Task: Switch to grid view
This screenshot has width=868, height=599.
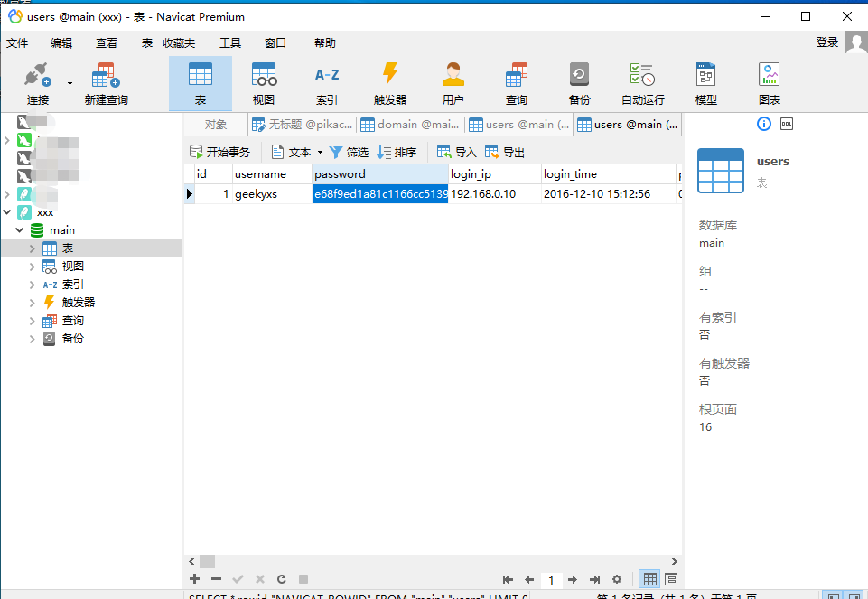Action: coord(650,580)
